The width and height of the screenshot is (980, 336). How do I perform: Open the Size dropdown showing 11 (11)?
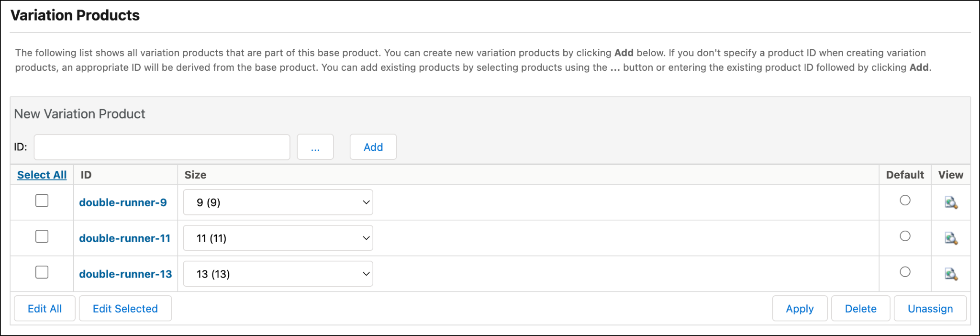(278, 238)
